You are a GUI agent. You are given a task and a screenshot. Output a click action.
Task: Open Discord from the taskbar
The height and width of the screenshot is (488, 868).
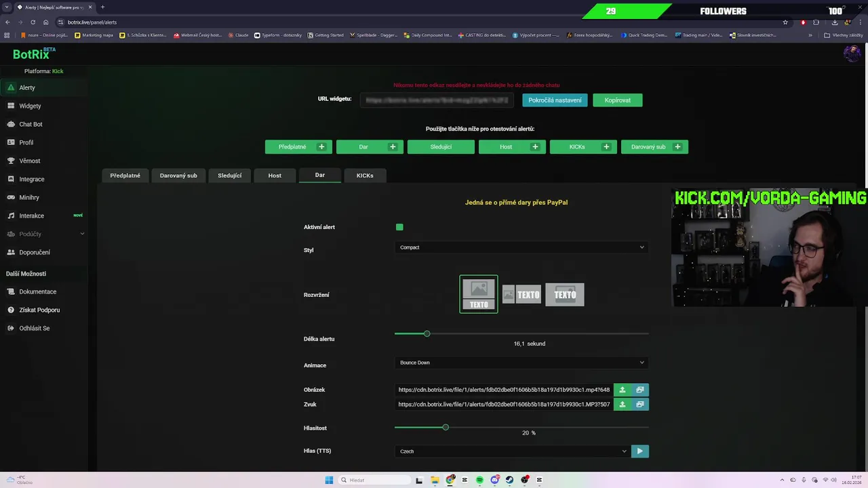pyautogui.click(x=494, y=480)
